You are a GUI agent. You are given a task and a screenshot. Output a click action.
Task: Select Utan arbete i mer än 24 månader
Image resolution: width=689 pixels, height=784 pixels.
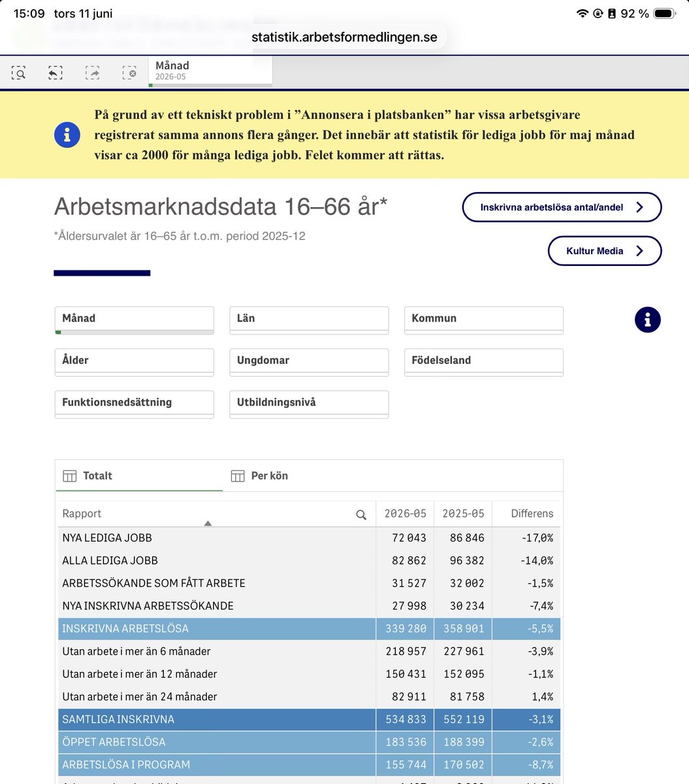pos(309,696)
